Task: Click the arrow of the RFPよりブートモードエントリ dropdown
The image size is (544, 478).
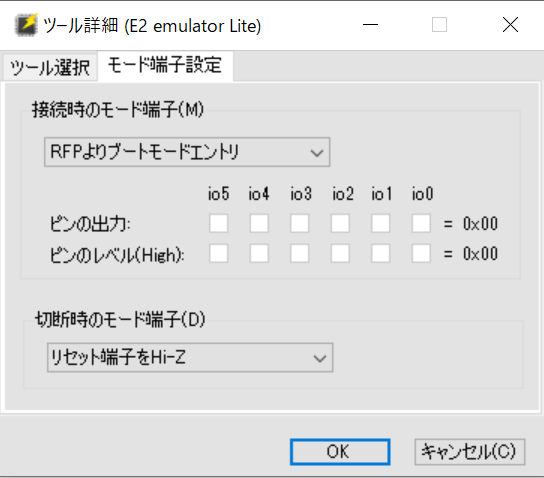Action: (317, 153)
